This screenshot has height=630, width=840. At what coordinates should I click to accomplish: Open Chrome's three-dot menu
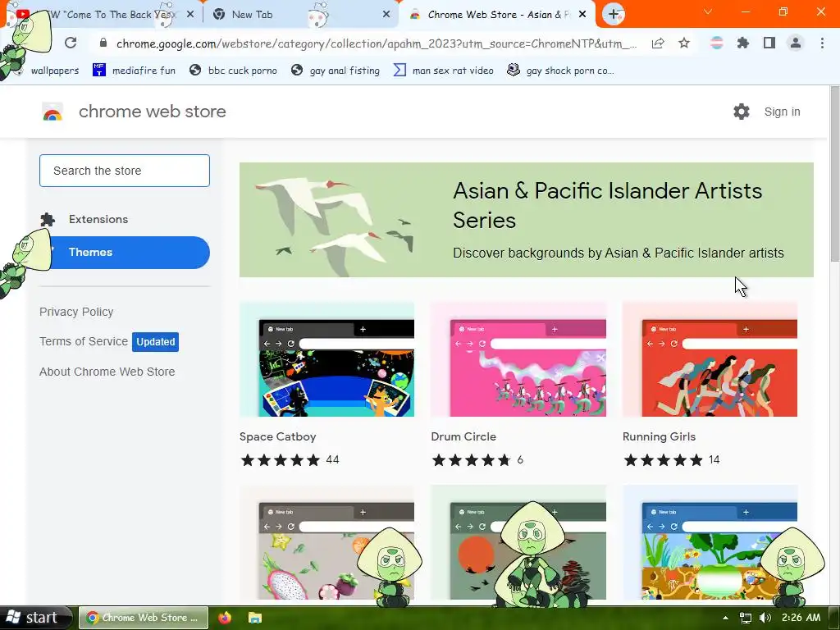(822, 43)
